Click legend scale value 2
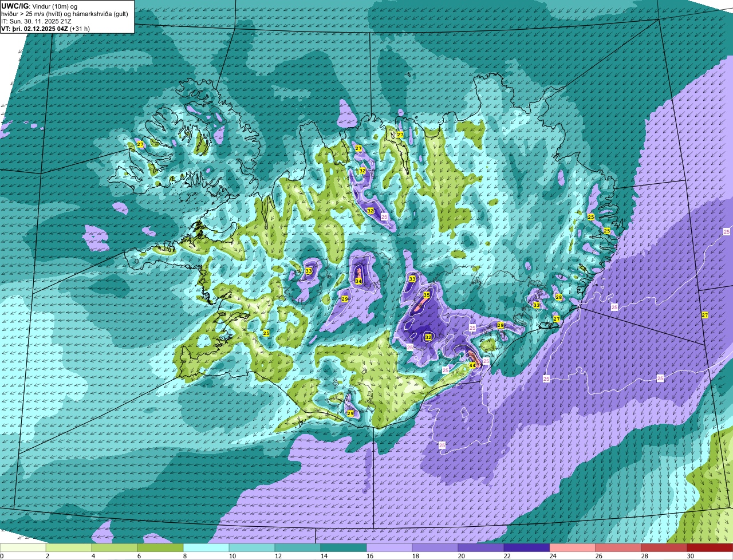733x560 pixels. [x=47, y=556]
